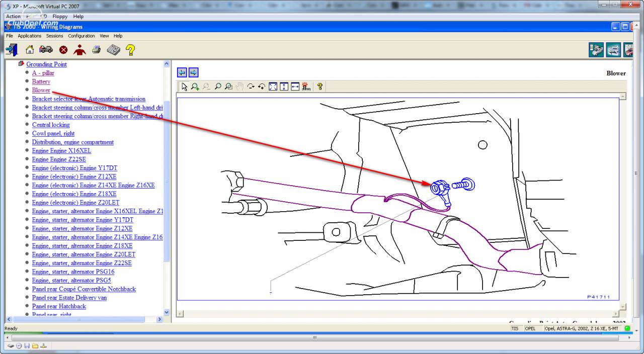The width and height of the screenshot is (644, 354).
Task: Click diagram horizontal scroll left arrow
Action: (x=179, y=314)
